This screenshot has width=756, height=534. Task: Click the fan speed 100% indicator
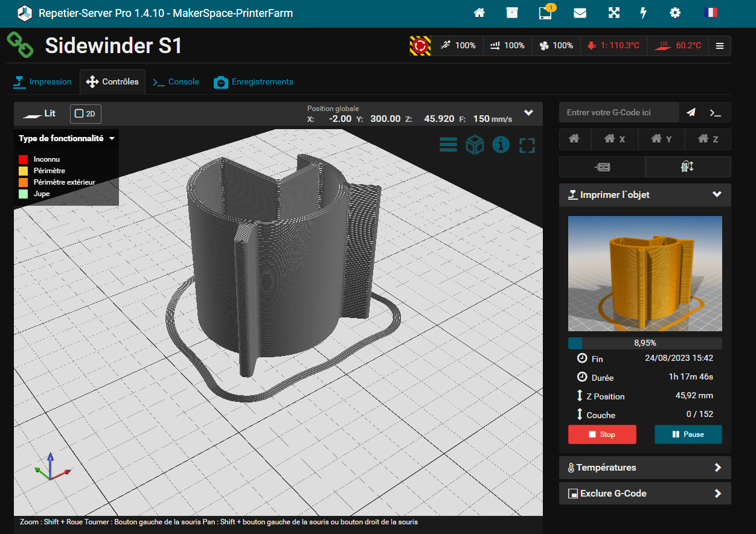click(556, 45)
